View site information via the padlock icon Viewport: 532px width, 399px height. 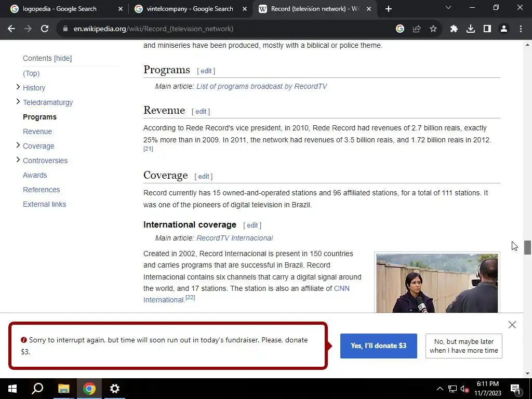click(x=65, y=29)
